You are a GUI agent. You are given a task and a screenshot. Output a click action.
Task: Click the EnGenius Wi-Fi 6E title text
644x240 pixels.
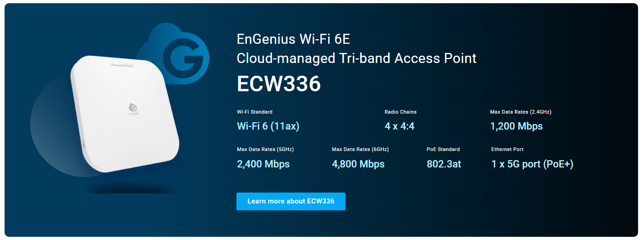293,39
